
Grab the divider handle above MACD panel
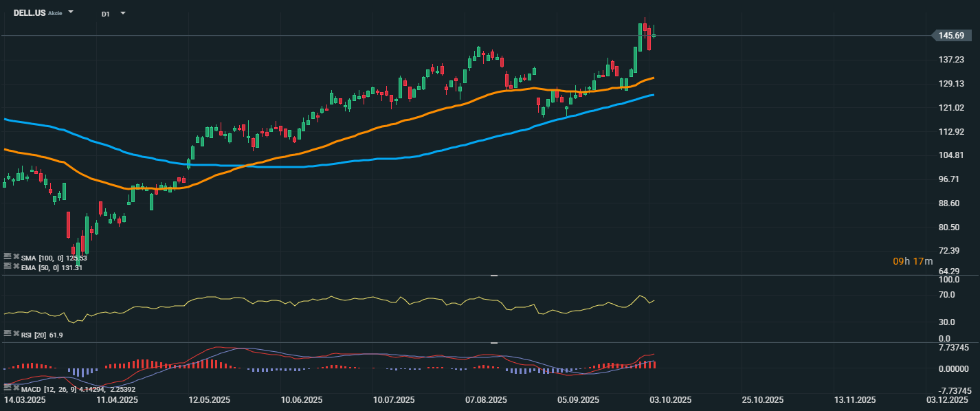point(493,342)
